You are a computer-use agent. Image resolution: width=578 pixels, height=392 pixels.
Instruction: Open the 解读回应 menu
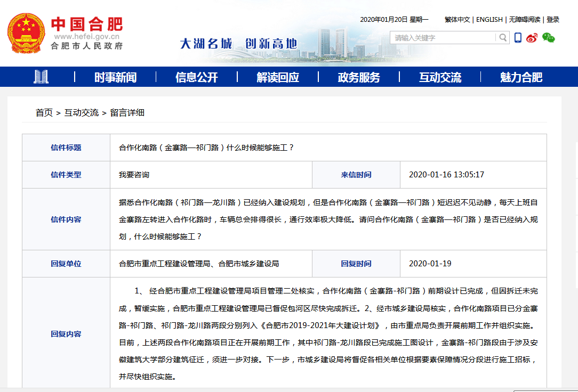pyautogui.click(x=278, y=77)
